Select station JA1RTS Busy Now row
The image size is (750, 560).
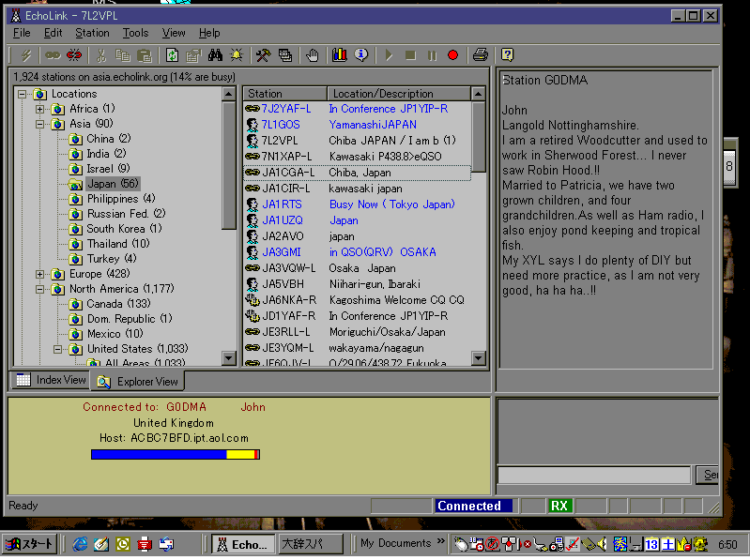point(358,204)
